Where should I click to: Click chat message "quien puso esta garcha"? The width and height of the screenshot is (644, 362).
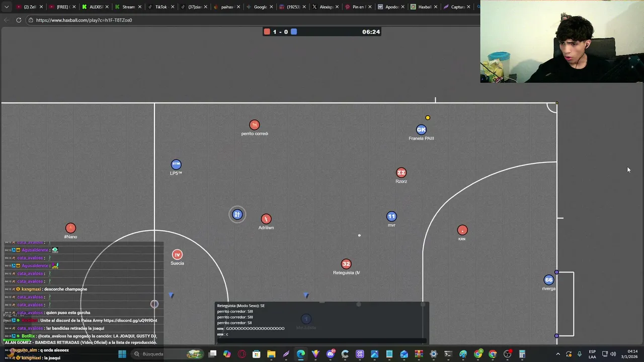pos(68,313)
